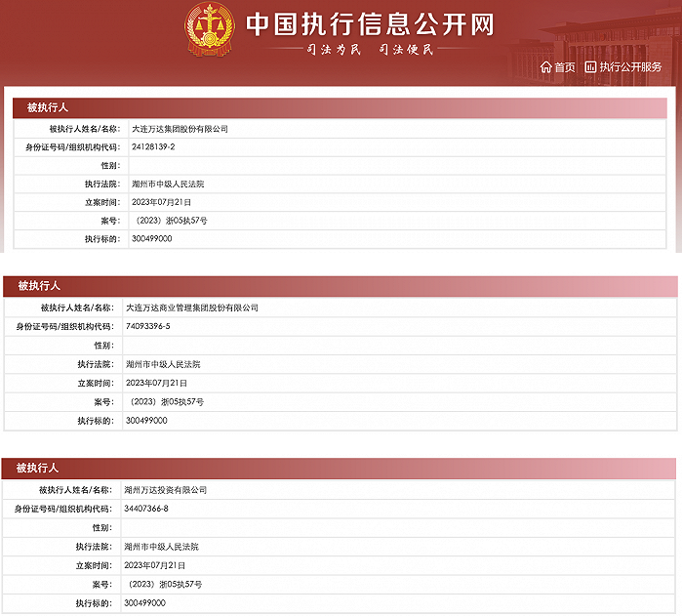The height and width of the screenshot is (616, 682).
Task: Click the 身份证号码/组织机构代码 label beside 74093396-5
Action: click(x=65, y=326)
